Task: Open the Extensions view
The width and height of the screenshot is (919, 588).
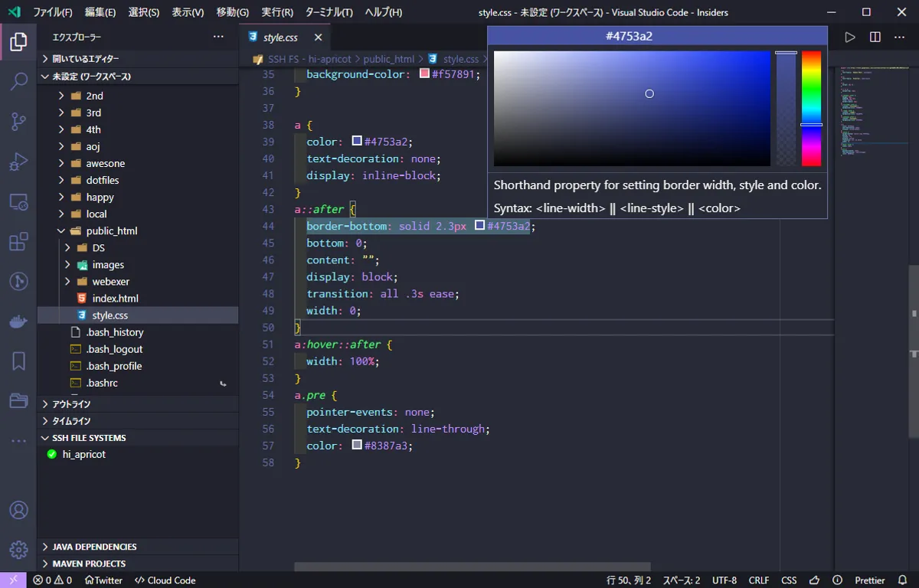Action: tap(18, 241)
